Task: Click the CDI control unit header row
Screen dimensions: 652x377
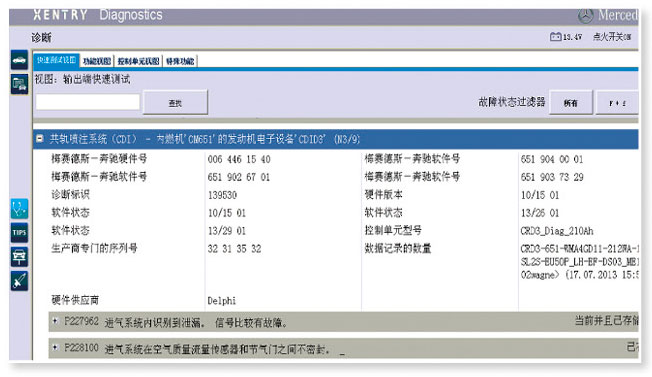Action: [336, 139]
